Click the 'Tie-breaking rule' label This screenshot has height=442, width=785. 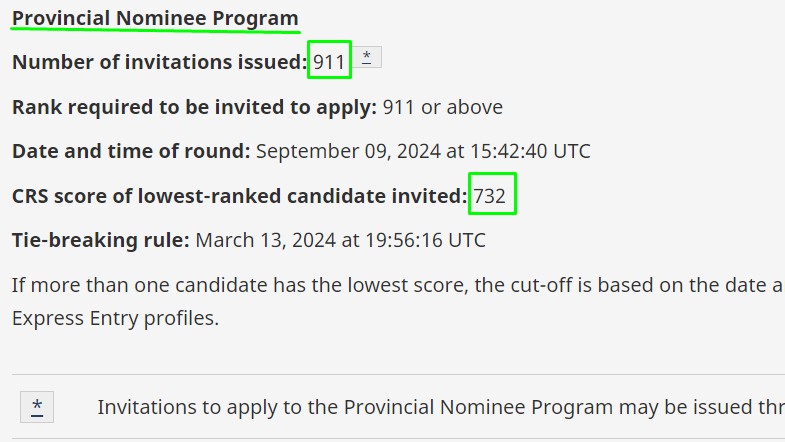coord(101,240)
